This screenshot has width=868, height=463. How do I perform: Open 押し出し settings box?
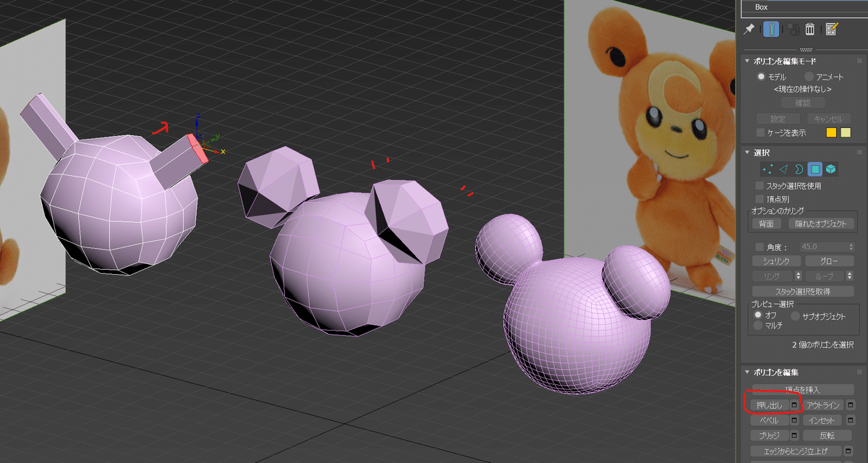793,404
